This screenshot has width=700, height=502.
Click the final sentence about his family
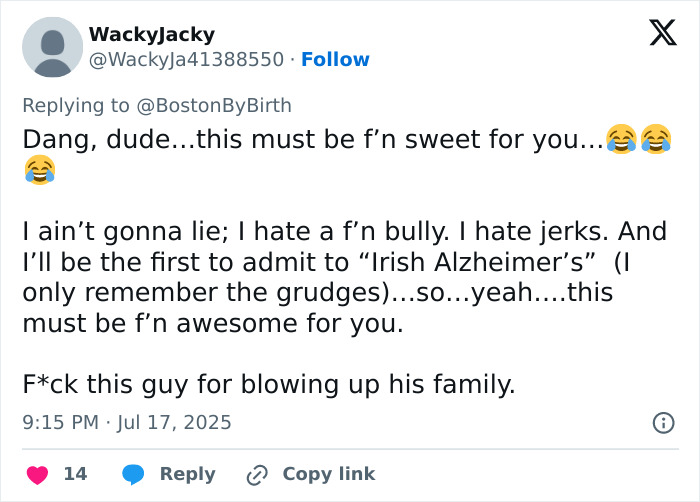click(268, 384)
